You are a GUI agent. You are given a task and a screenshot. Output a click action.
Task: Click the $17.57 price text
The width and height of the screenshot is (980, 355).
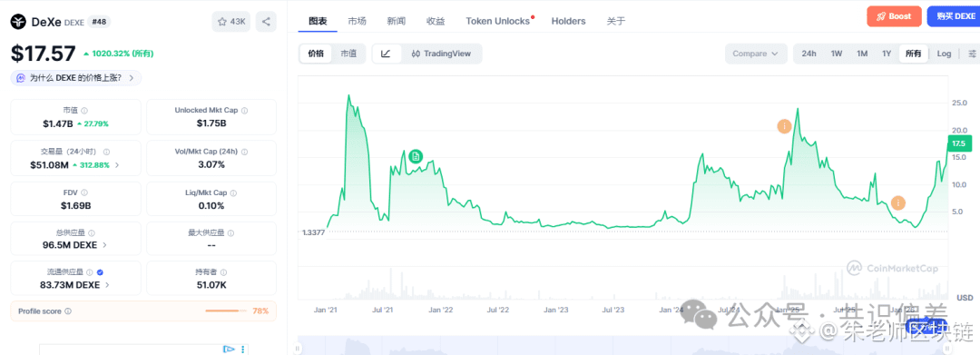pyautogui.click(x=44, y=54)
